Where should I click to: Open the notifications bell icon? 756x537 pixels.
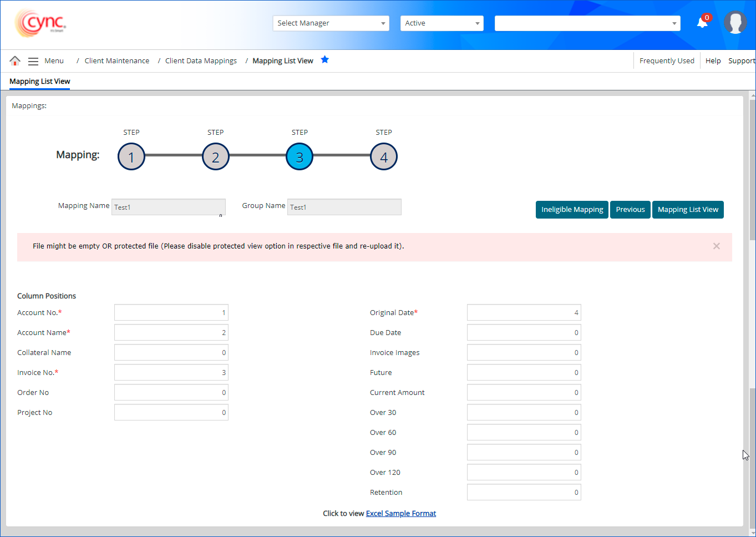tap(702, 23)
